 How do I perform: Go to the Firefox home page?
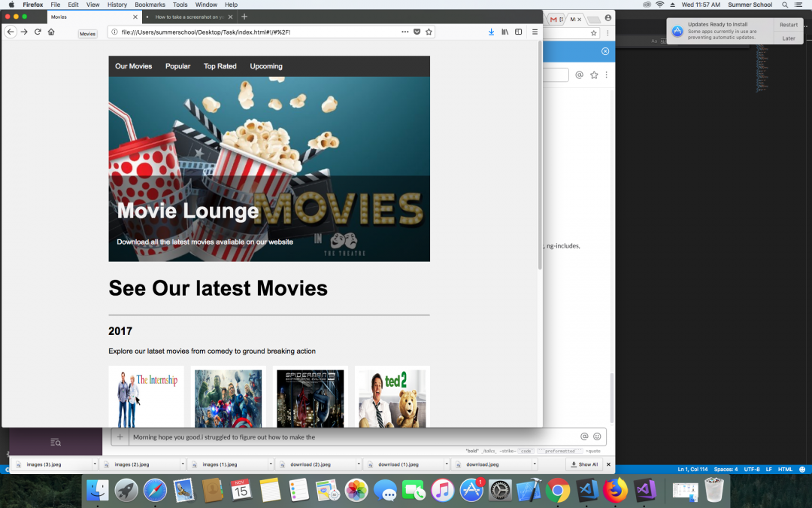pos(51,32)
